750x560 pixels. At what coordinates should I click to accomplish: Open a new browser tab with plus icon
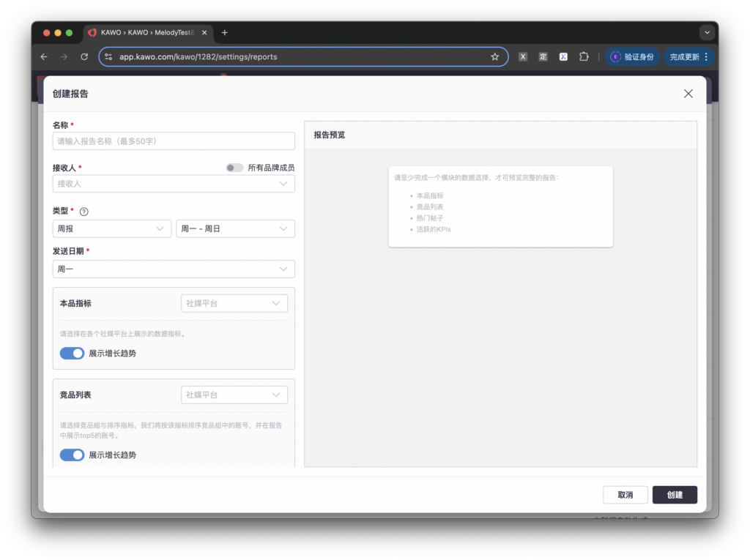[x=225, y=33]
